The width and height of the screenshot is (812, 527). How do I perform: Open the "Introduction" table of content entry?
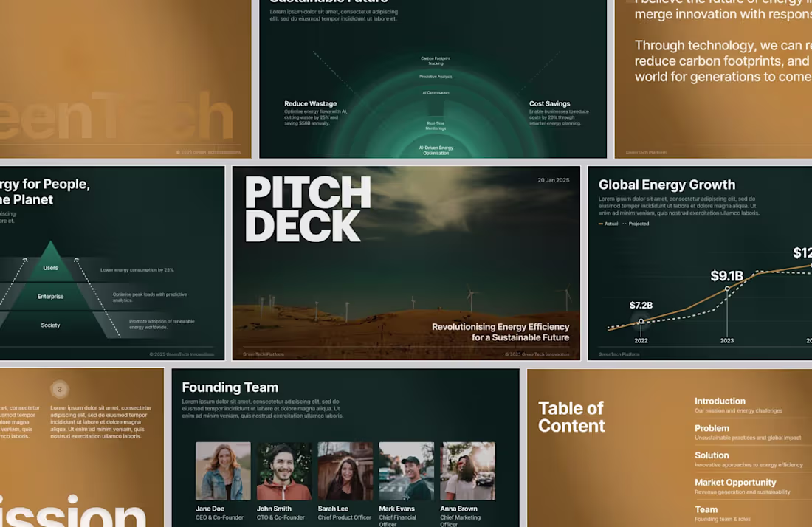[720, 401]
